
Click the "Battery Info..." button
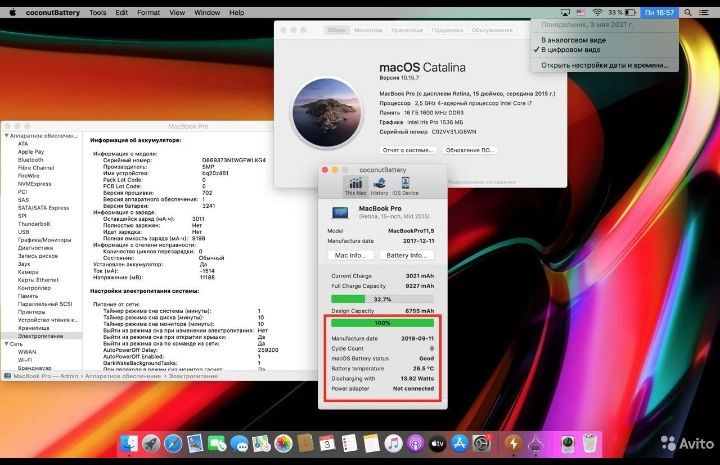(x=406, y=255)
